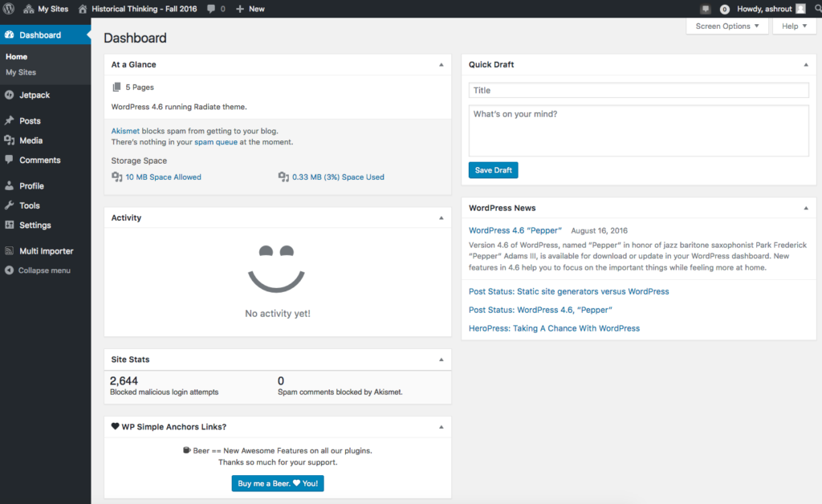
Task: Open Post Status: WordPress 4.6, "Pepper" link
Action: click(x=540, y=310)
